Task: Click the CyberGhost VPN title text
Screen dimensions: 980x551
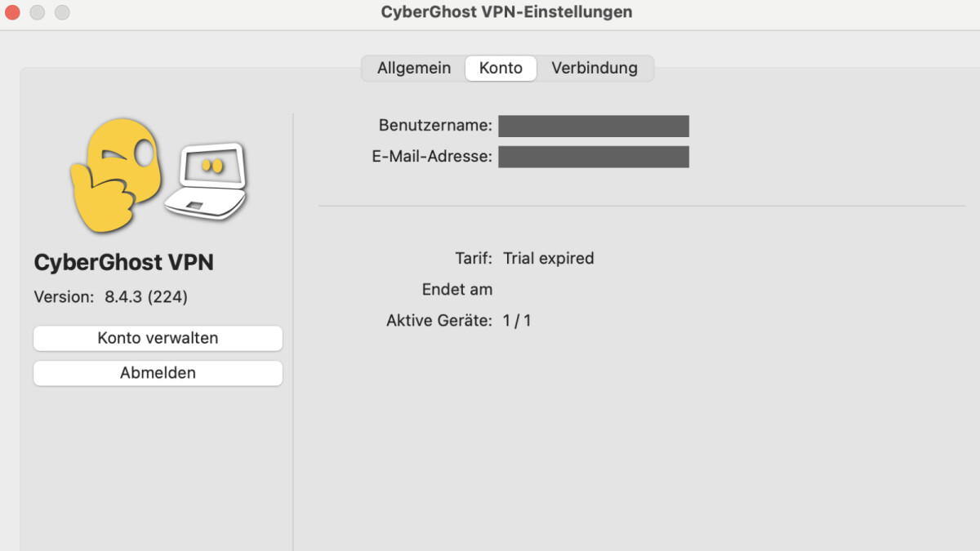Action: tap(123, 262)
